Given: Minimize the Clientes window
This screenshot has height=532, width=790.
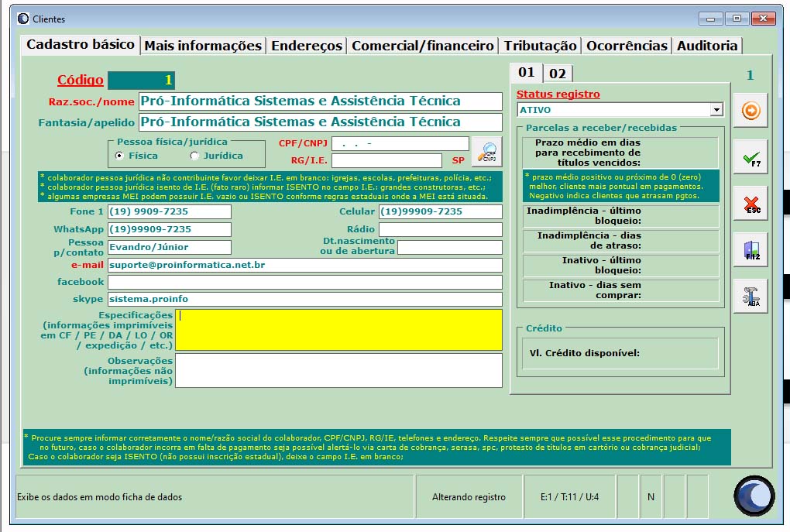Looking at the screenshot, I should (710, 19).
